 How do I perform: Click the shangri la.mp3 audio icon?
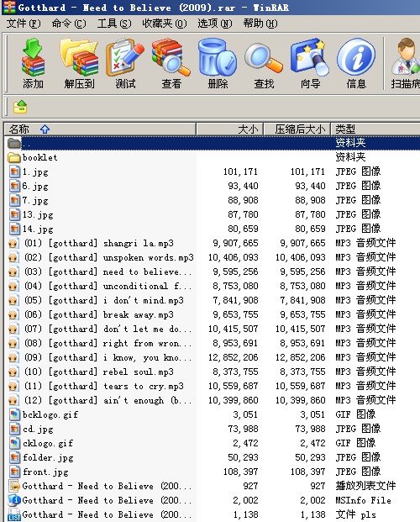point(13,244)
